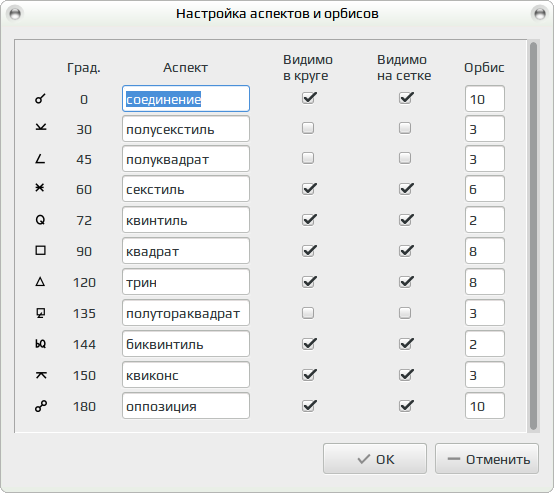554x493 pixels.
Task: Click the Отменить button
Action: click(487, 459)
